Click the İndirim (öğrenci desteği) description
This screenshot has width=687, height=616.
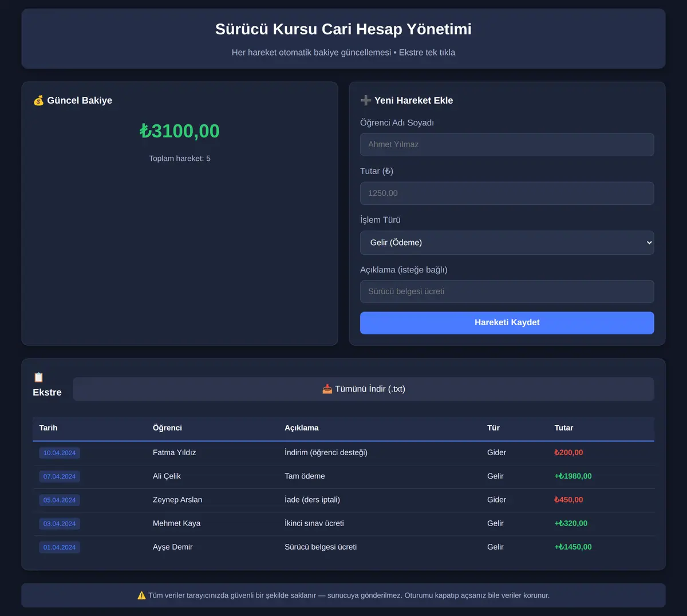(x=326, y=453)
